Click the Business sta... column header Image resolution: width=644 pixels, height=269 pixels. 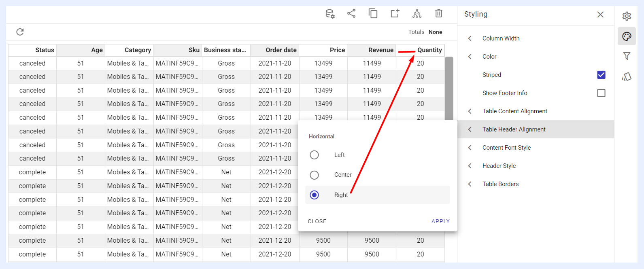pyautogui.click(x=226, y=50)
